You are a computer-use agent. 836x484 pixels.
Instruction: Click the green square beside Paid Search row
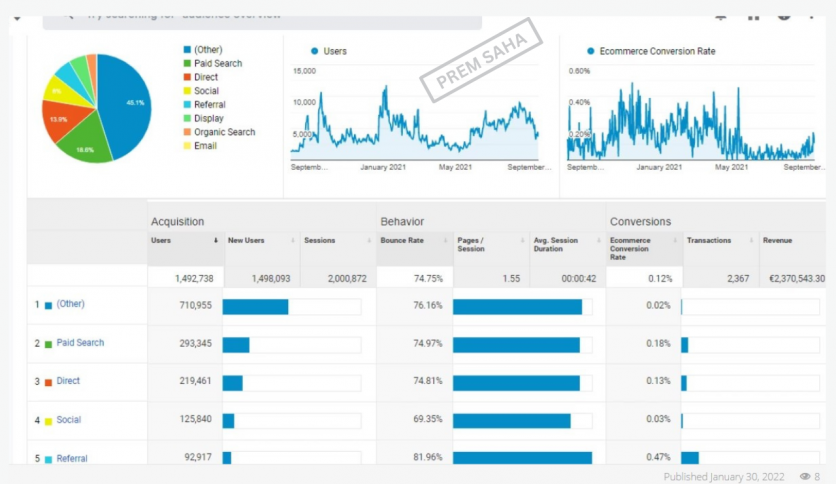(x=48, y=344)
